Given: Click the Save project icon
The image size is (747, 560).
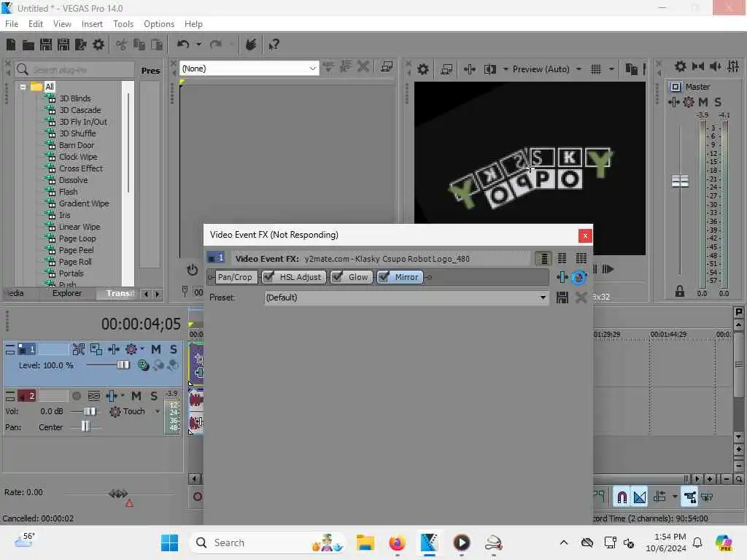Looking at the screenshot, I should tap(46, 44).
